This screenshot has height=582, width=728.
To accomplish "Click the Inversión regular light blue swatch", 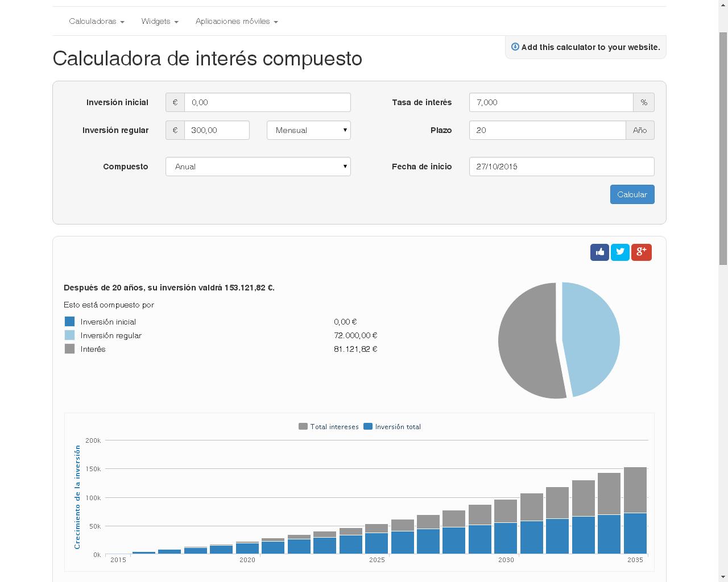I will pyautogui.click(x=70, y=335).
